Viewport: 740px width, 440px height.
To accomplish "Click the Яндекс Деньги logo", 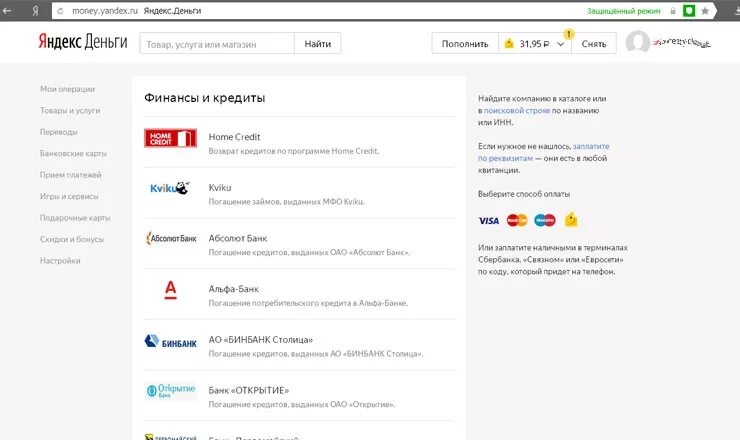I will [x=83, y=42].
